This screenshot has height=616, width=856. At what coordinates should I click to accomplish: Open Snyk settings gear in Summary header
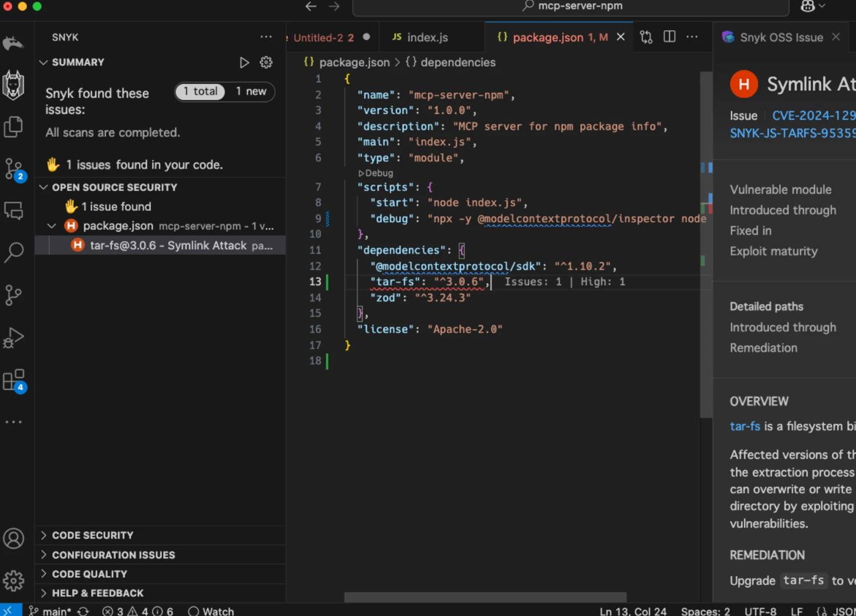266,62
